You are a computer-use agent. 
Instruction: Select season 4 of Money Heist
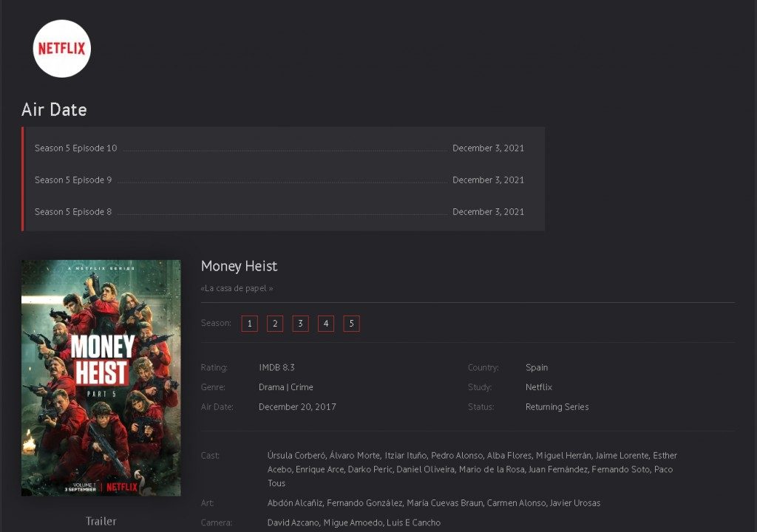coord(325,323)
